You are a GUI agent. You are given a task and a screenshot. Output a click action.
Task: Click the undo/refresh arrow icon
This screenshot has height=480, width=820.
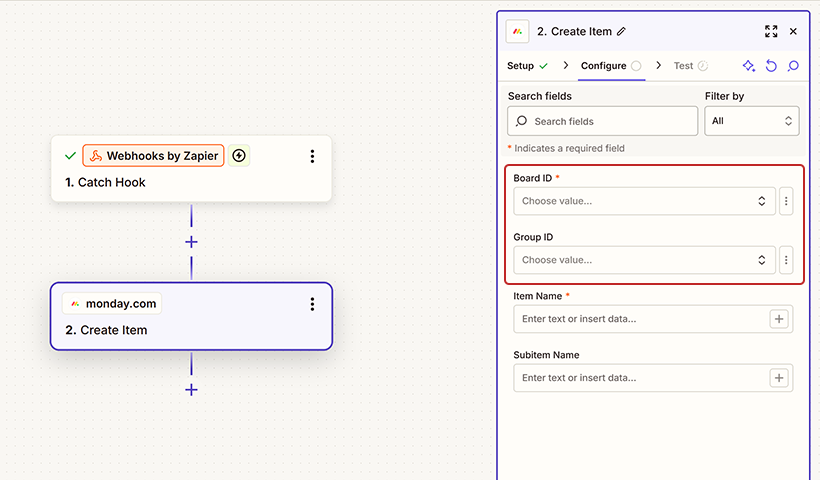click(771, 66)
